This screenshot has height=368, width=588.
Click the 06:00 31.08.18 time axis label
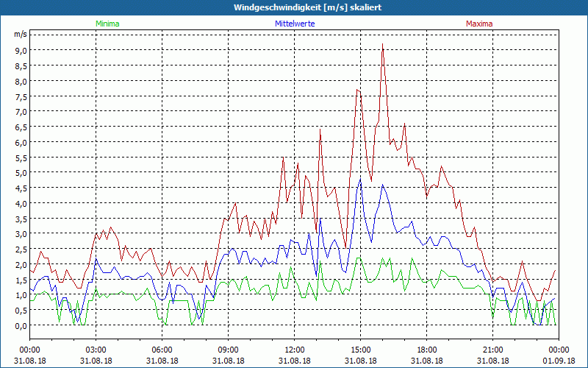coord(162,355)
